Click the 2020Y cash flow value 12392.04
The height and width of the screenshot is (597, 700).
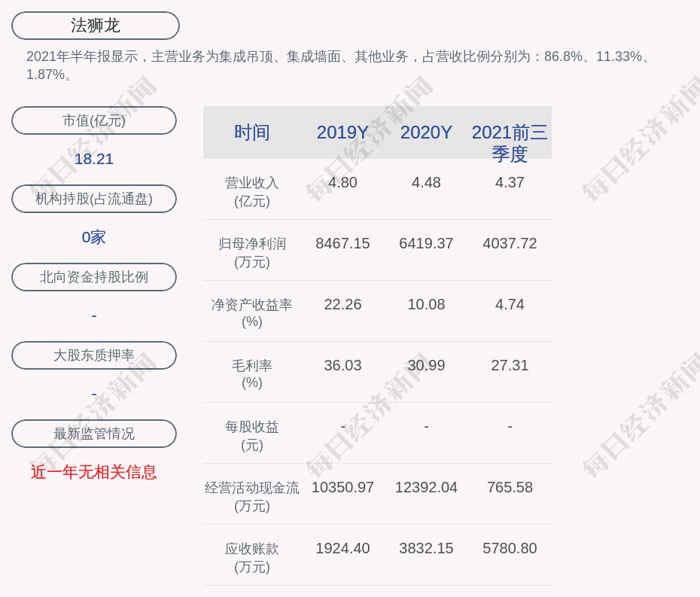[x=426, y=487]
